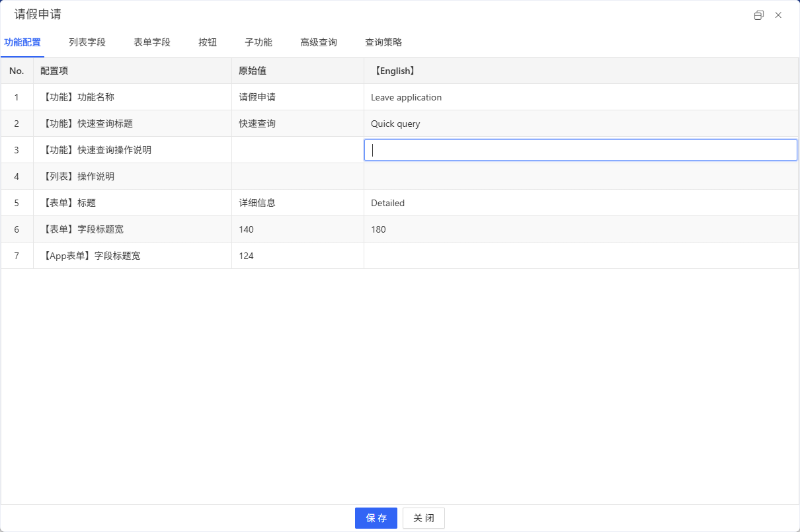The height and width of the screenshot is (532, 800).
Task: Click the 关闭 button
Action: 423,518
